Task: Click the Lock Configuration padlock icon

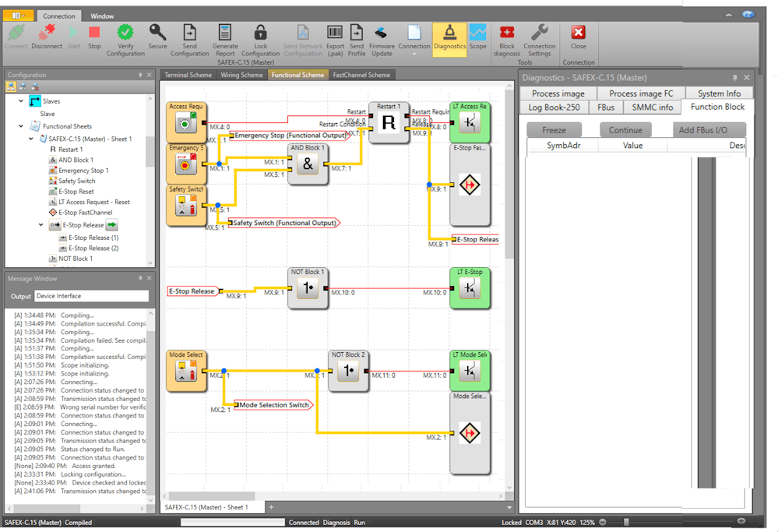Action: tap(260, 33)
